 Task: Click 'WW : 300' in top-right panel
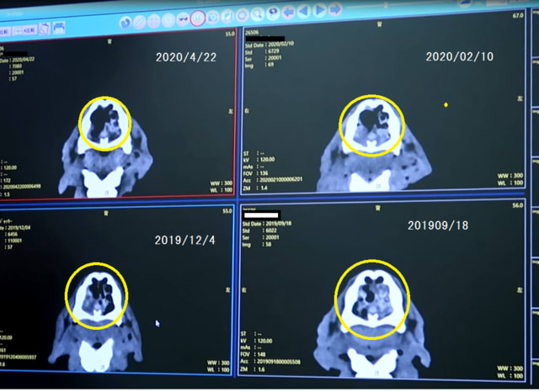[510, 176]
